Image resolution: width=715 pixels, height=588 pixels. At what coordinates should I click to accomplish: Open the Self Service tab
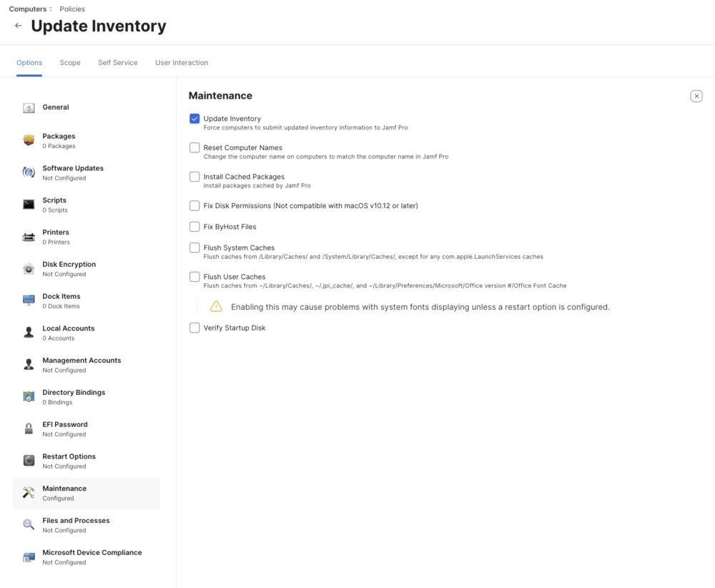(x=118, y=62)
